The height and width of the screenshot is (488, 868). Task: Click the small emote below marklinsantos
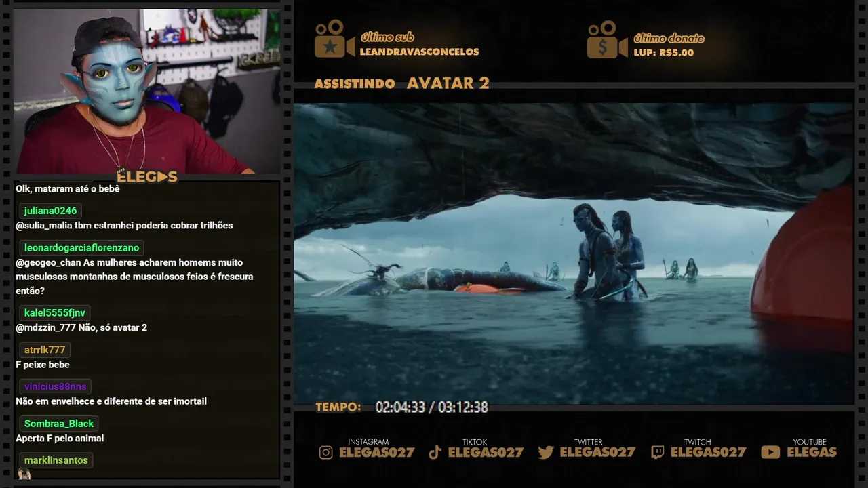[x=24, y=474]
